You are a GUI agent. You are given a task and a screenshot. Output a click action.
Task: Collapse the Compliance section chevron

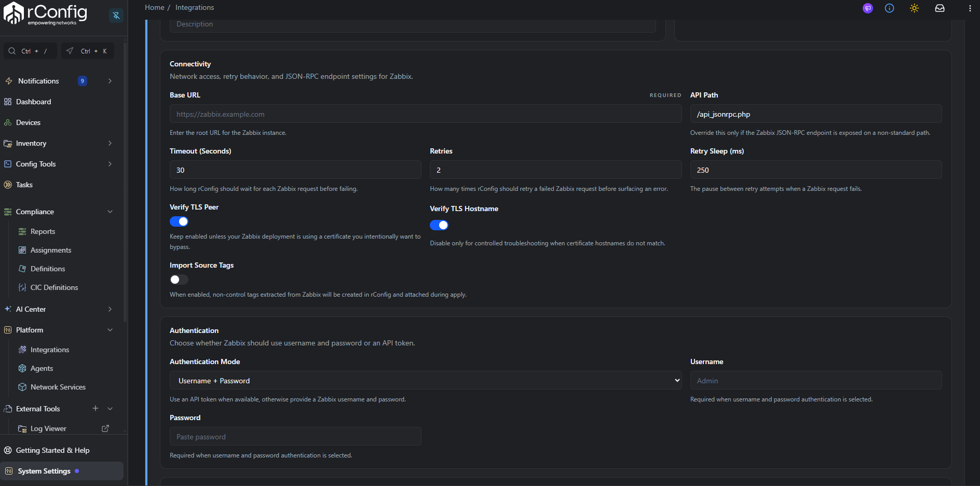coord(110,212)
